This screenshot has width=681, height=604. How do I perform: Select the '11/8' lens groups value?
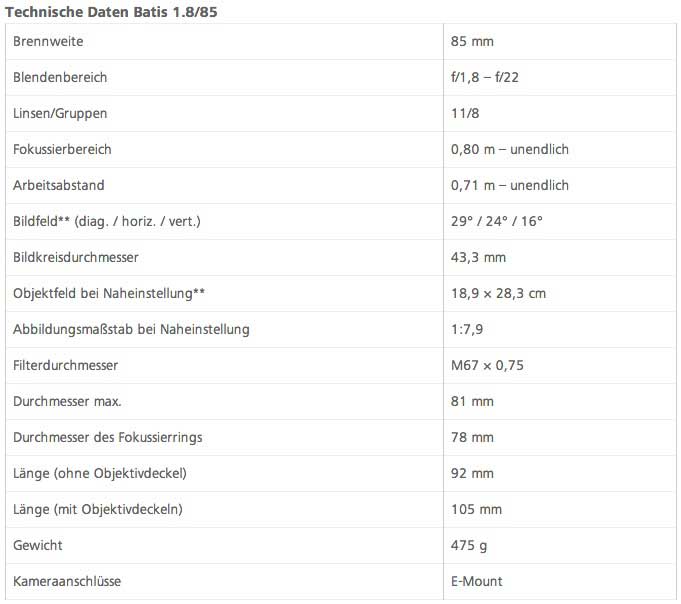[466, 113]
